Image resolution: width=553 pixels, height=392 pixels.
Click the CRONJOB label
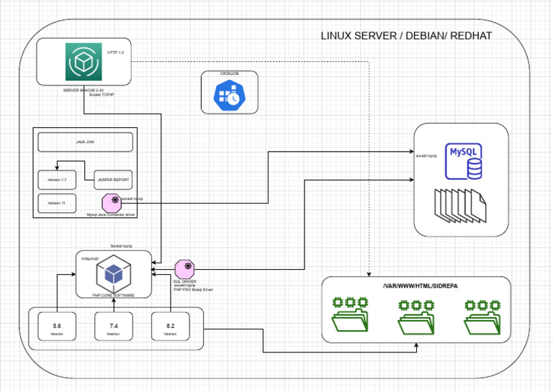pyautogui.click(x=230, y=73)
